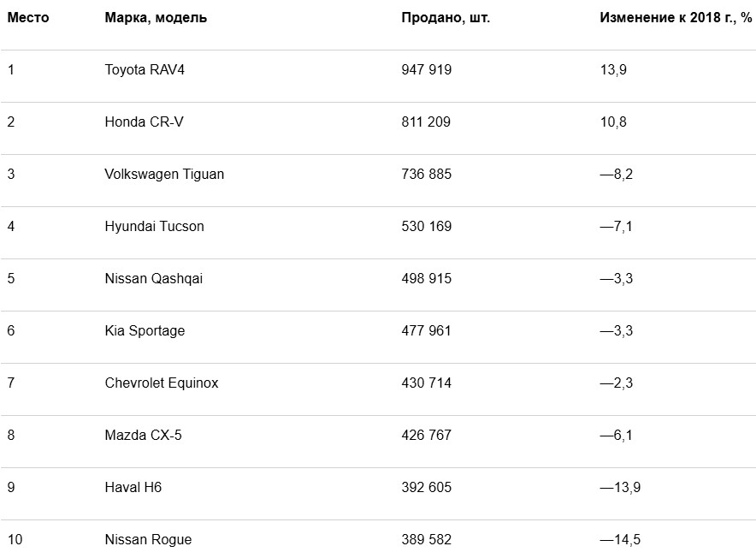The image size is (756, 552).
Task: Click the Марка, модель column header
Action: tap(156, 18)
